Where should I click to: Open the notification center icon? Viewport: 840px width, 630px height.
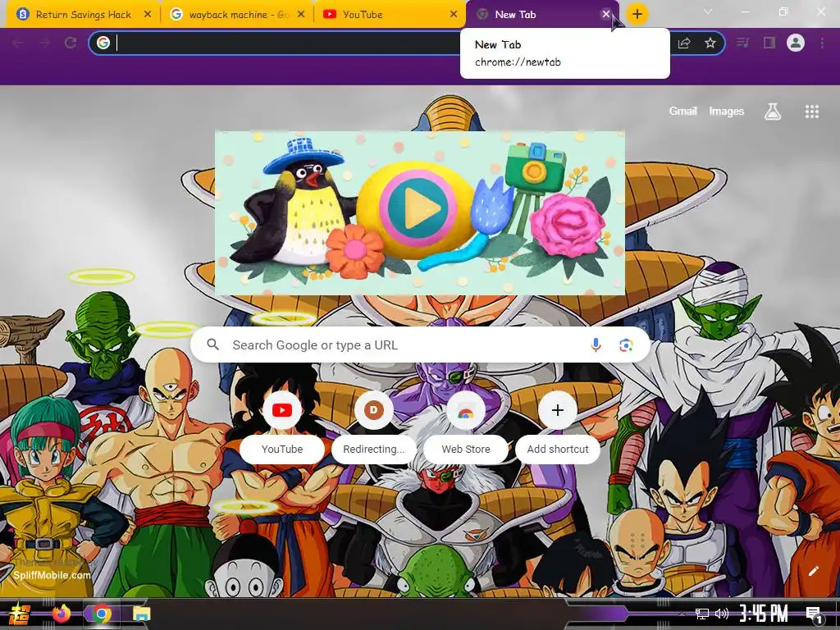(813, 614)
